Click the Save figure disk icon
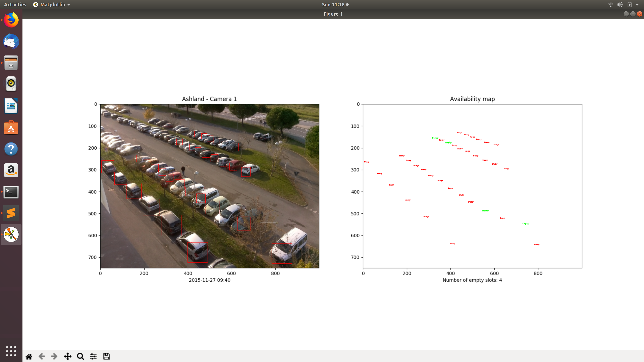Image resolution: width=644 pixels, height=362 pixels. [x=106, y=356]
